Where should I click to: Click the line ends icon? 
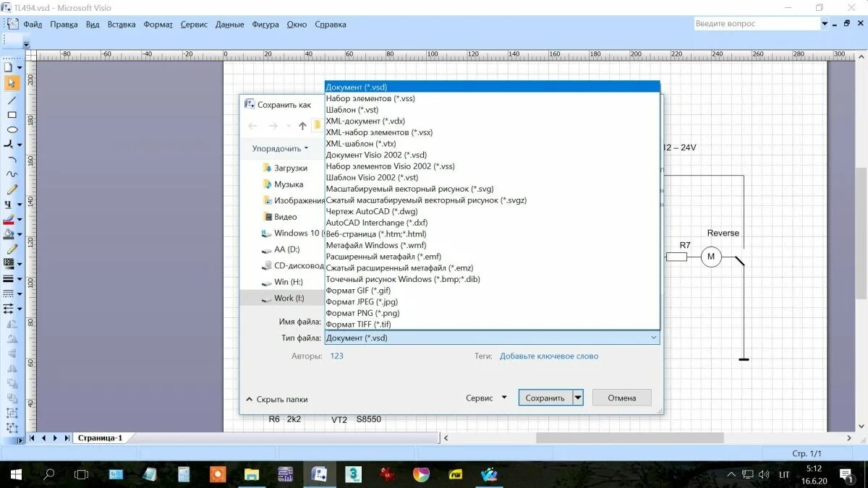[x=9, y=308]
